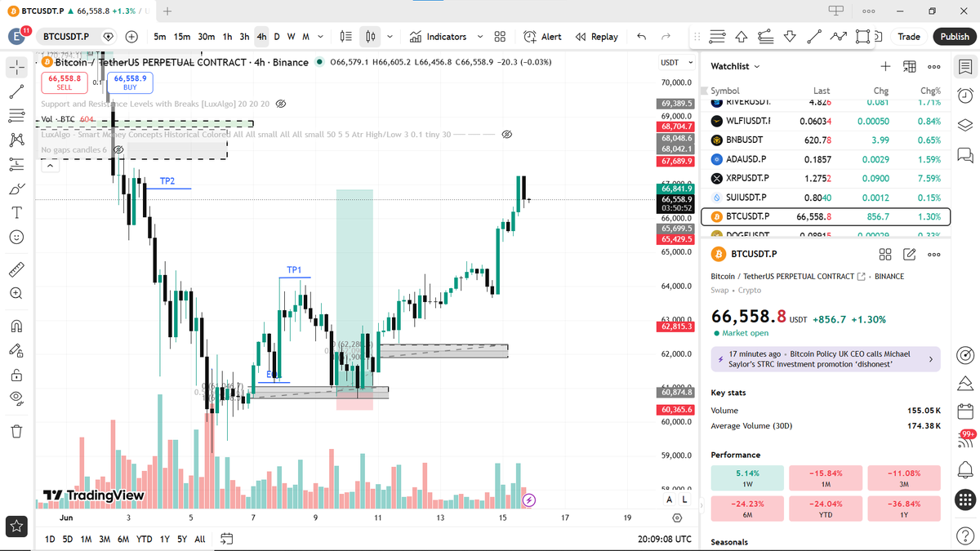Screen dimensions: 980x551
Task: Toggle No gaps candles indicator visibility
Action: click(118, 150)
